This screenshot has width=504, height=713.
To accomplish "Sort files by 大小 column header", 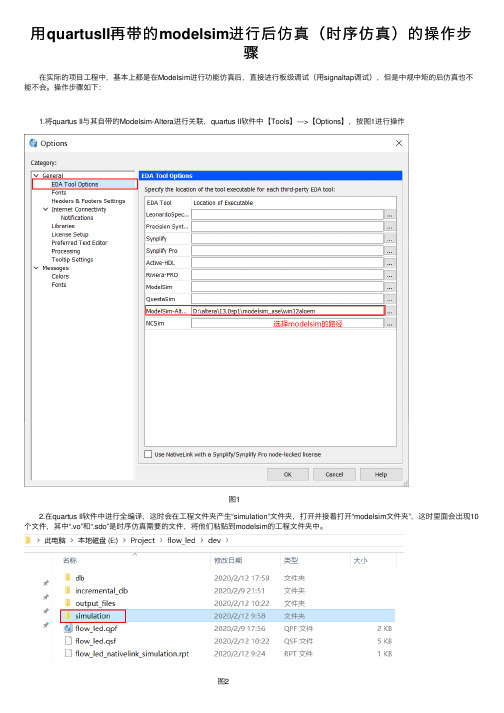I will (x=360, y=561).
